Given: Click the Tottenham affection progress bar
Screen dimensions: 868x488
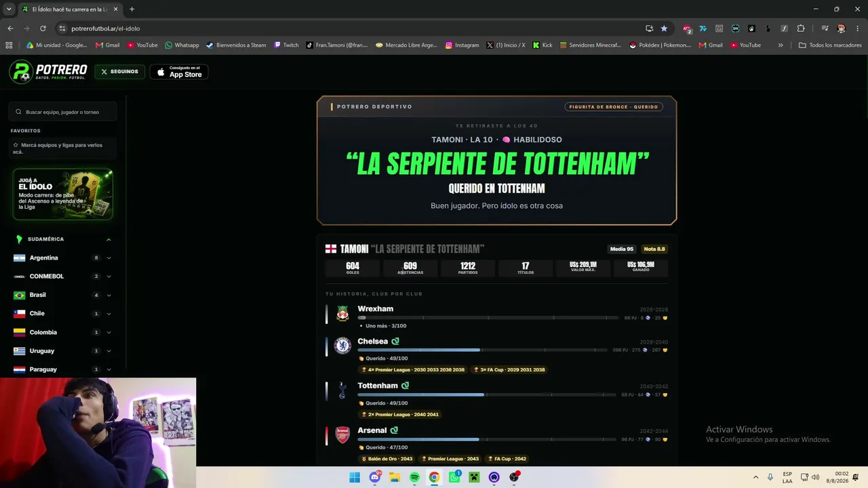Looking at the screenshot, I should 488,394.
